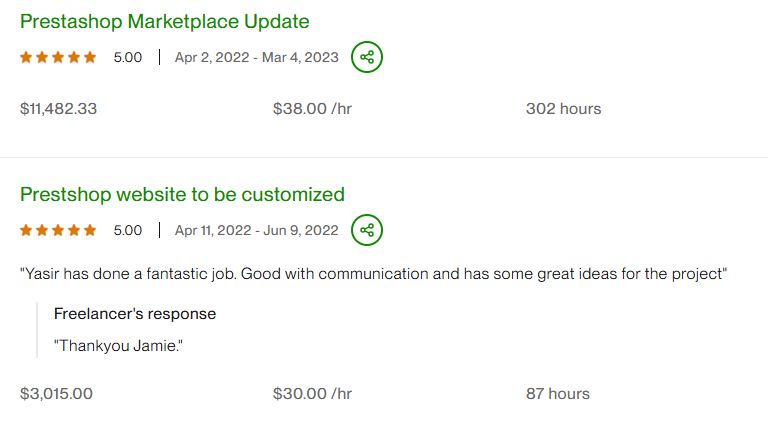Click the 87 hours worked value
This screenshot has height=439, width=768.
(x=557, y=394)
